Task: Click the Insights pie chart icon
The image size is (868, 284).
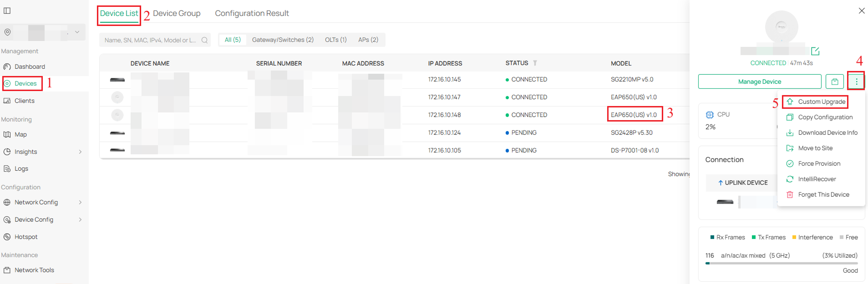Action: click(x=7, y=151)
